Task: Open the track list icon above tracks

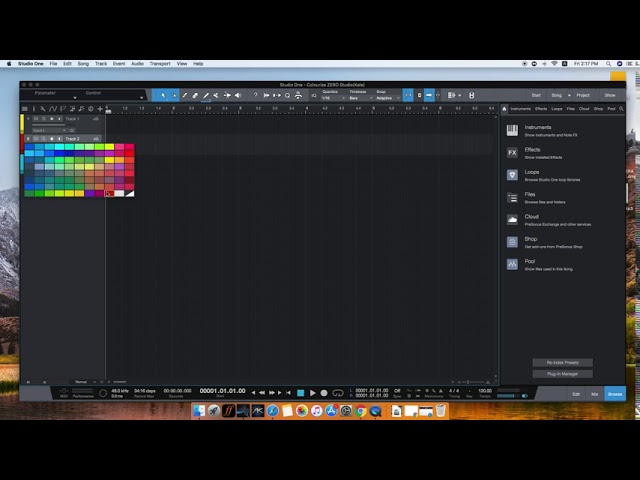Action: click(x=25, y=109)
